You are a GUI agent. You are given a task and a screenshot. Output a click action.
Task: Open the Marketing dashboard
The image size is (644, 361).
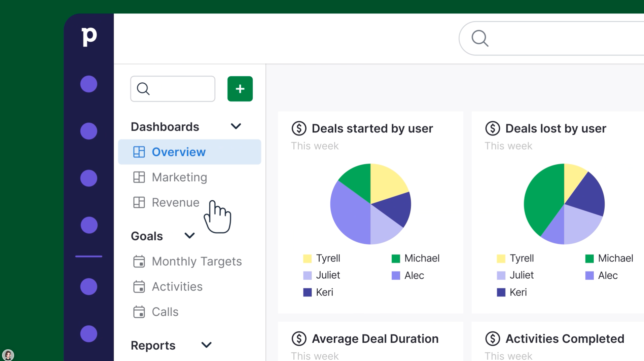pyautogui.click(x=179, y=177)
